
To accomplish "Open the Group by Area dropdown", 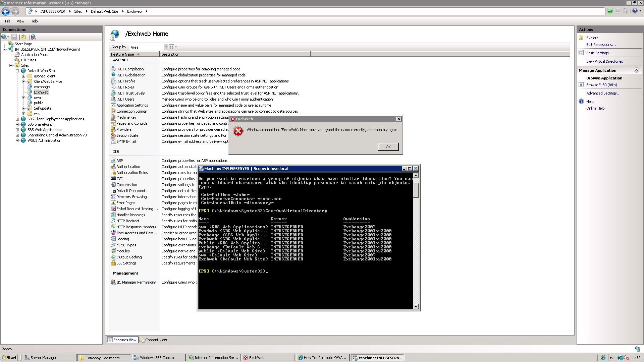I will click(166, 47).
